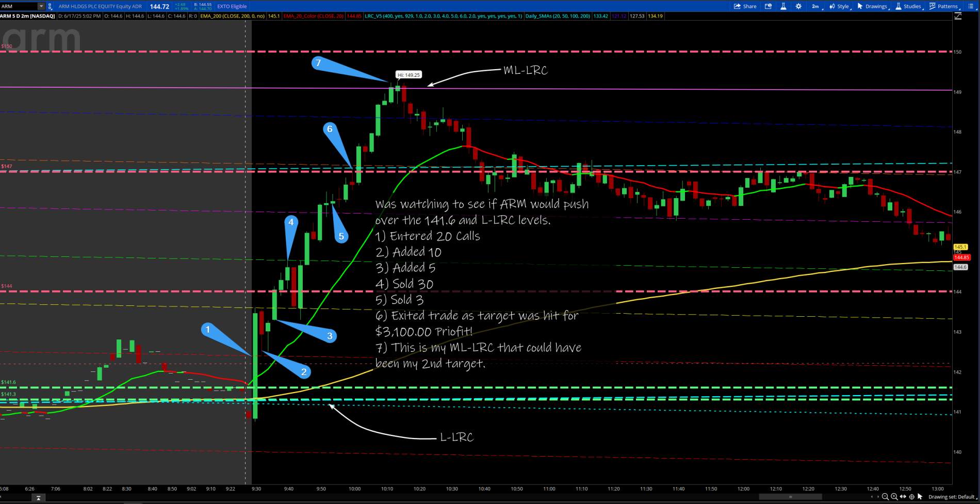The image size is (980, 504).
Task: Click the scroll left arrow at bottom
Action: tap(872, 497)
